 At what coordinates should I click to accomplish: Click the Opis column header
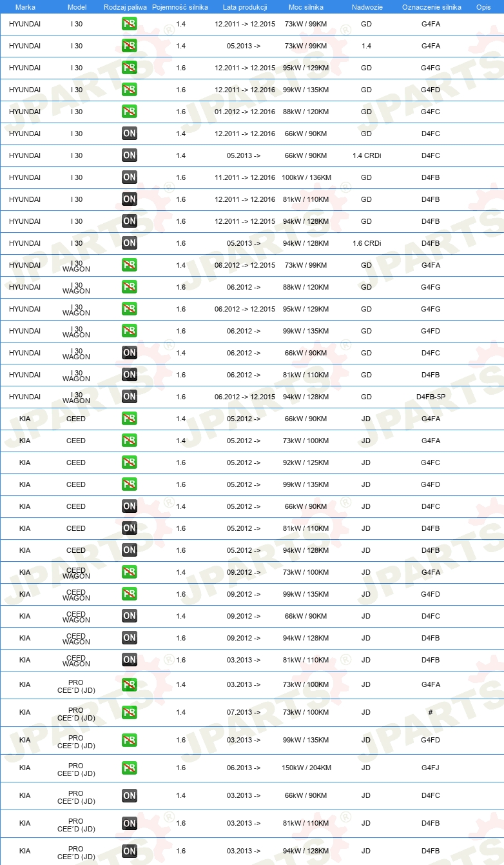click(x=483, y=6)
